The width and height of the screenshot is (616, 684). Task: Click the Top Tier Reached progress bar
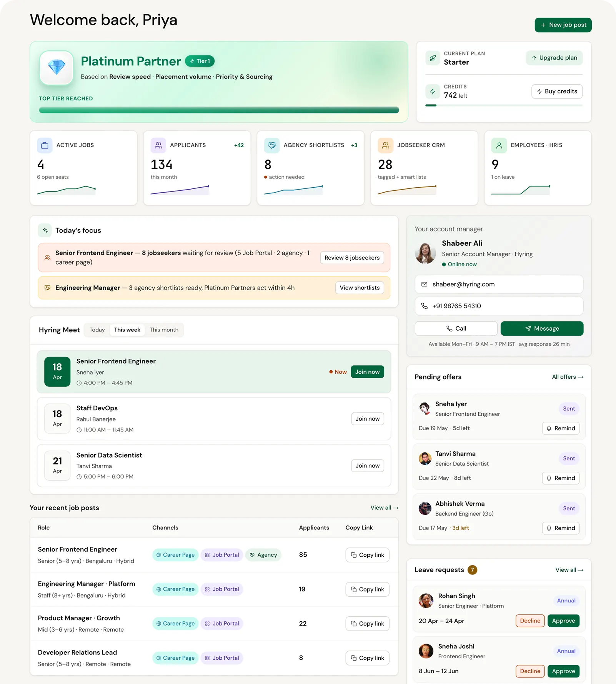coord(219,110)
